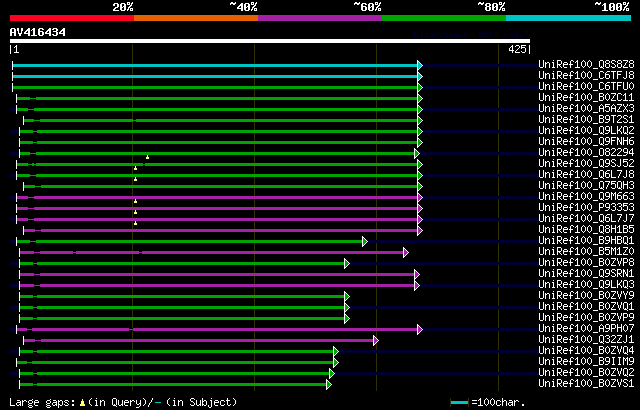Select the UniRef100_Q9SRN1 label
The width and height of the screenshot is (640, 410).
(x=587, y=274)
